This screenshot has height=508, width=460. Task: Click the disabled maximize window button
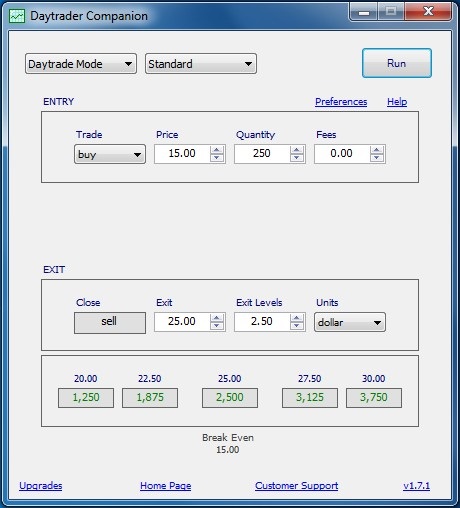point(391,12)
